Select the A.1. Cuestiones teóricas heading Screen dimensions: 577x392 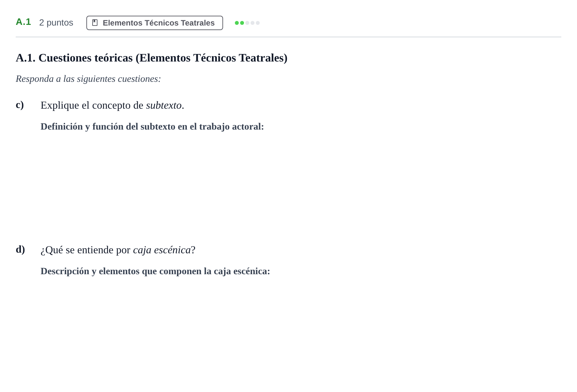tap(151, 58)
